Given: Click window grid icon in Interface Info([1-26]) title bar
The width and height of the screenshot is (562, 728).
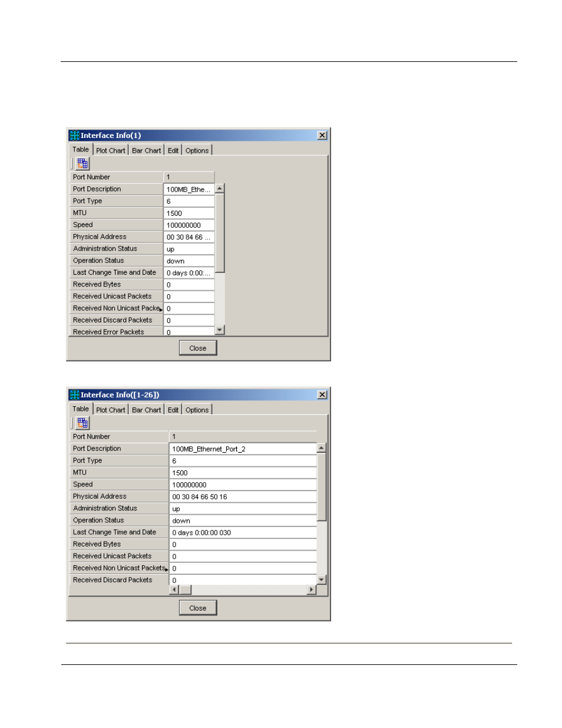Looking at the screenshot, I should 74,395.
